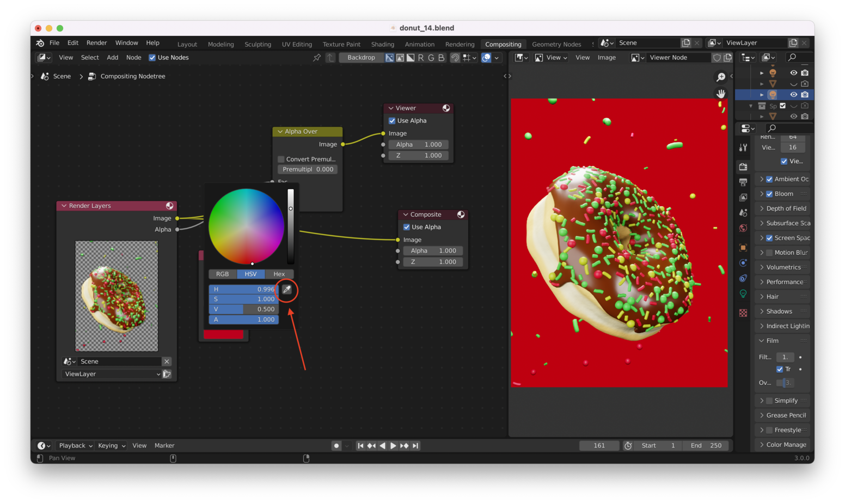Screen dimensions: 845x504
Task: Open the Render menu
Action: coord(96,43)
